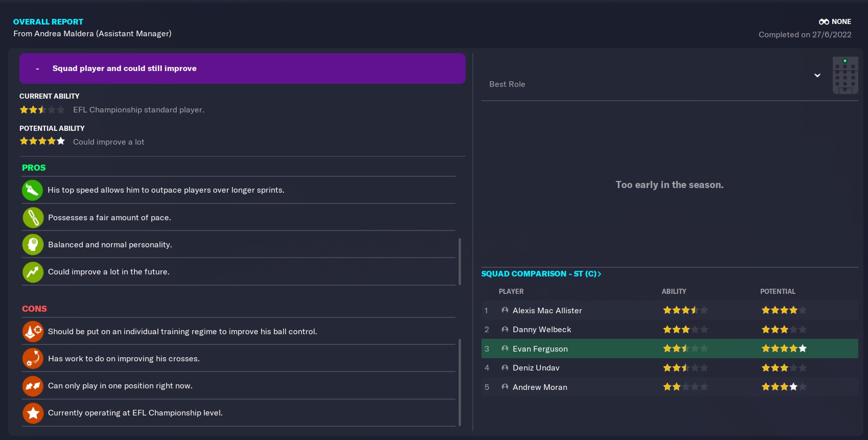Click the person icon next to Danny Welbeck
This screenshot has width=868, height=440.
pos(505,330)
